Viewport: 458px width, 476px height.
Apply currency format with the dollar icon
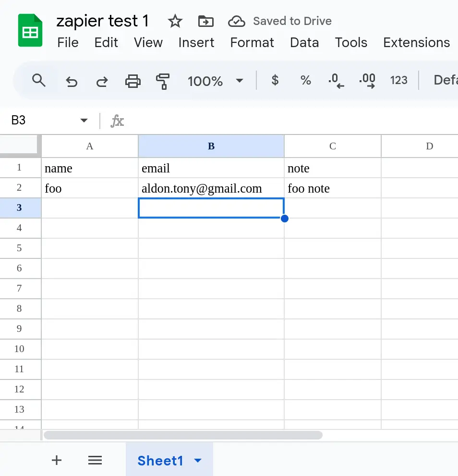pos(275,81)
